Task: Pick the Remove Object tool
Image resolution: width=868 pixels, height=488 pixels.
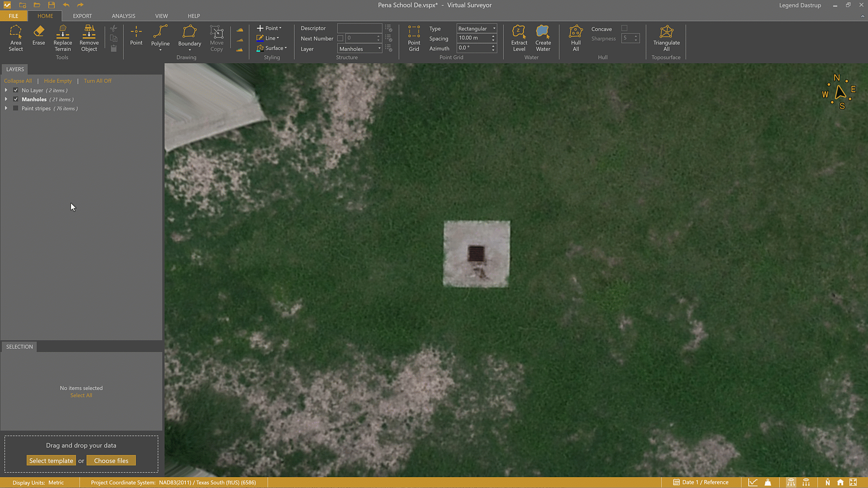Action: pyautogui.click(x=89, y=38)
